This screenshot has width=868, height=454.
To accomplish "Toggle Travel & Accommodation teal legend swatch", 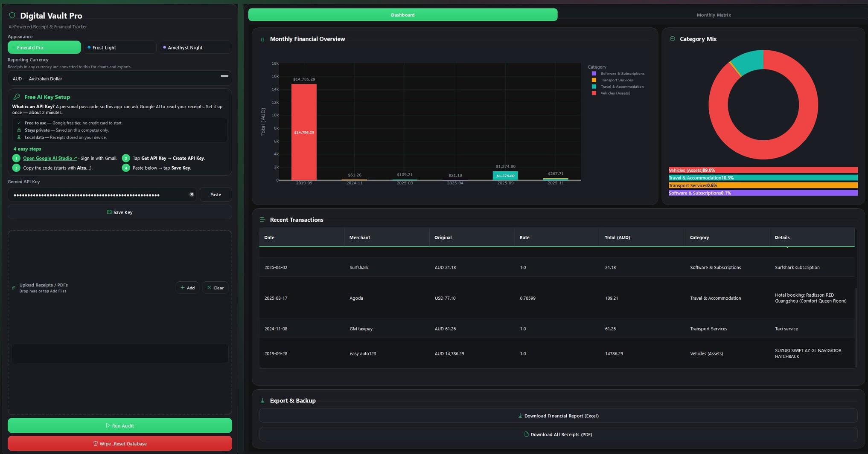I will 594,87.
